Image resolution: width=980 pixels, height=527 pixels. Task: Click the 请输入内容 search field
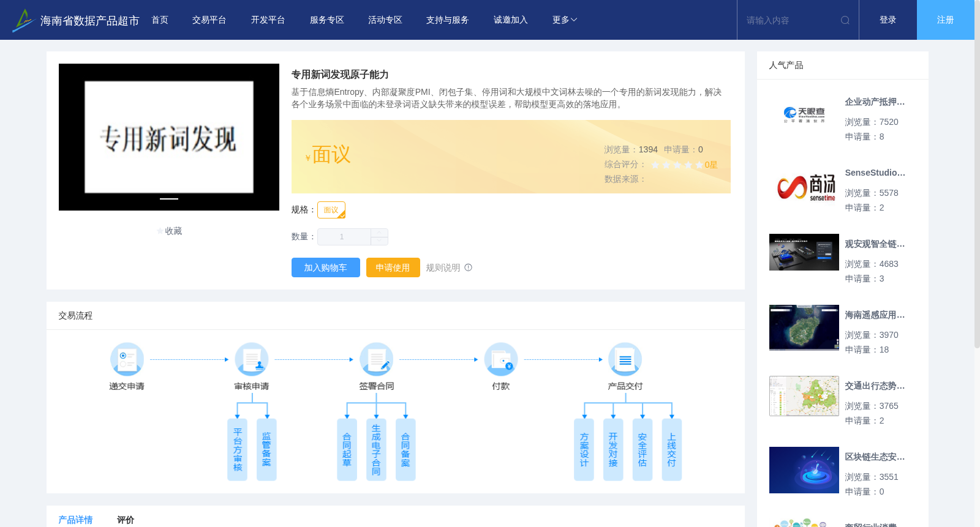[x=789, y=20]
